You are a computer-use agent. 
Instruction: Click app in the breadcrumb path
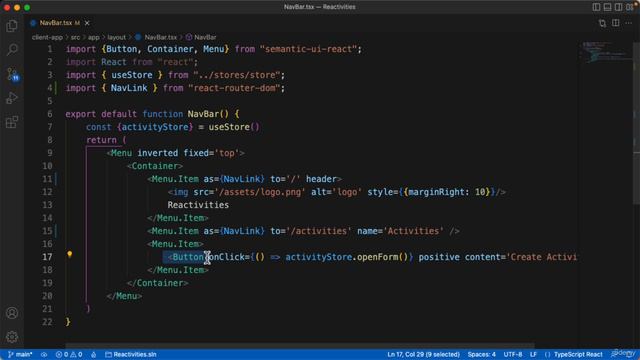click(93, 37)
